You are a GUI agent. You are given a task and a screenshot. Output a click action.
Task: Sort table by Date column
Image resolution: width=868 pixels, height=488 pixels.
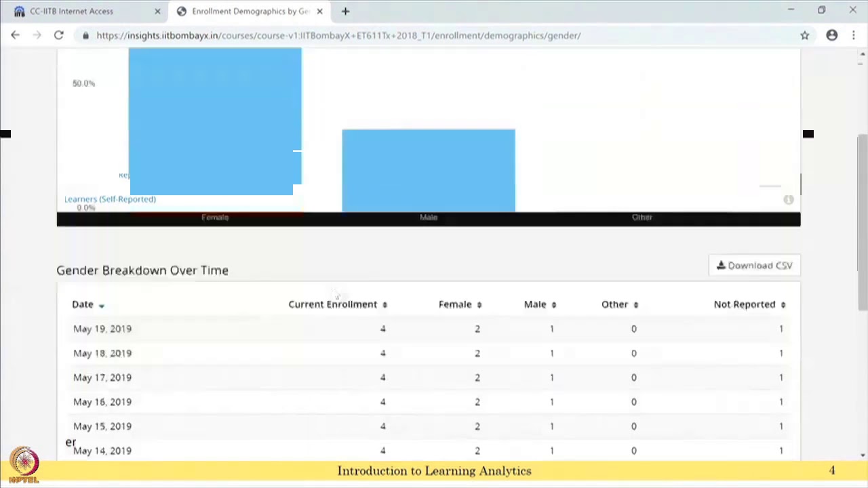point(88,304)
